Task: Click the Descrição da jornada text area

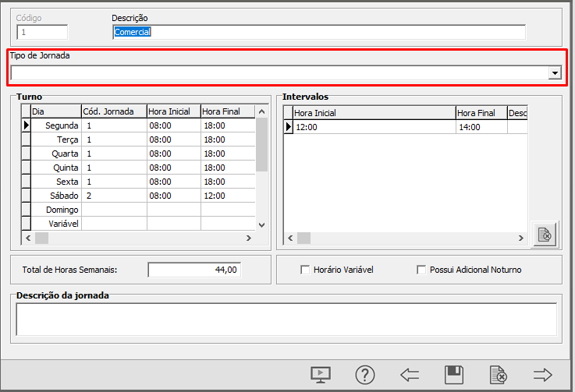Action: 286,320
